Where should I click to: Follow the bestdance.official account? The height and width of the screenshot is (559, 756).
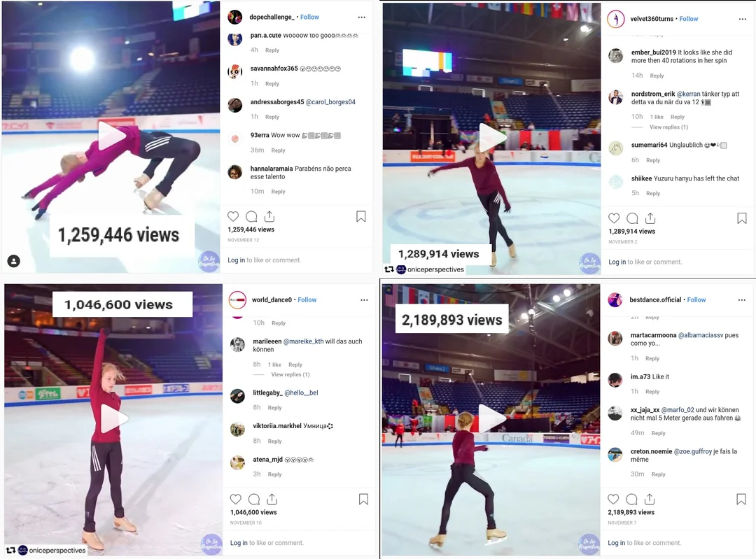(x=696, y=299)
